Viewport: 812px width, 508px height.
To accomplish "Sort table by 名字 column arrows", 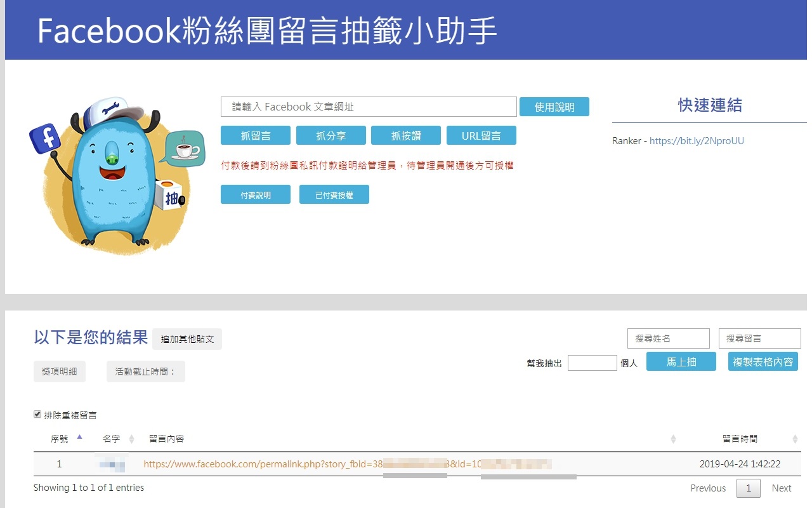I will [132, 439].
